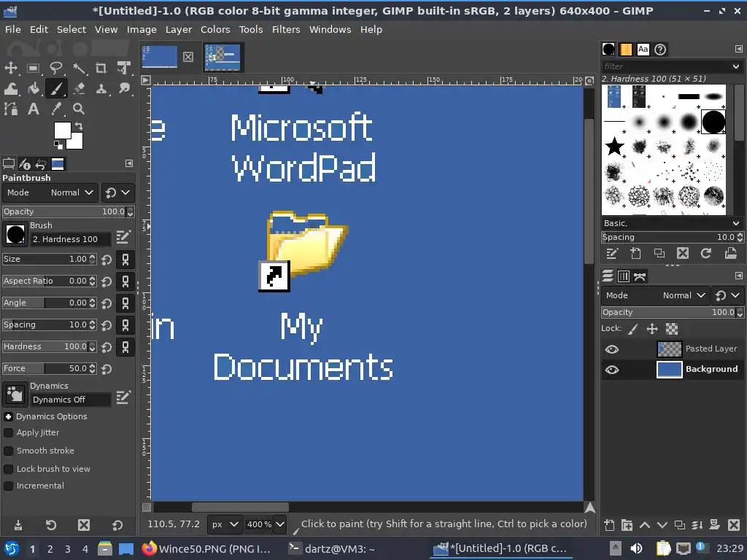Switch to workspace 2 in taskbar
Viewport: 747px width, 560px height.
tap(50, 549)
